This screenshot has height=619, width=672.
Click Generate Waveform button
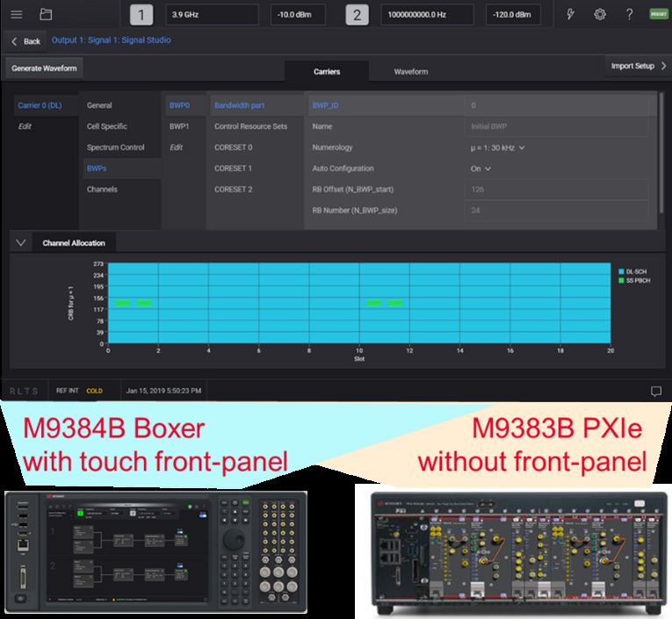click(44, 68)
